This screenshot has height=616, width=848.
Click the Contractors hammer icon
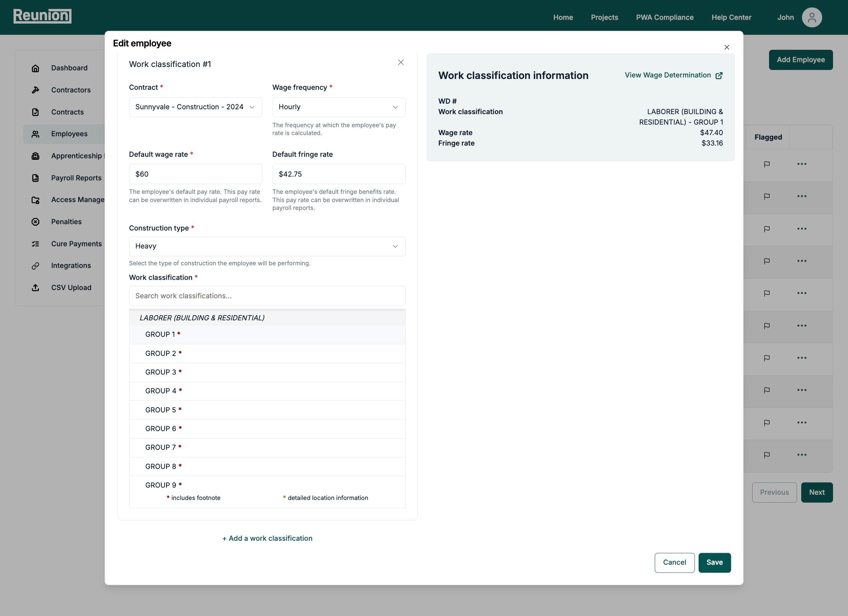(36, 90)
